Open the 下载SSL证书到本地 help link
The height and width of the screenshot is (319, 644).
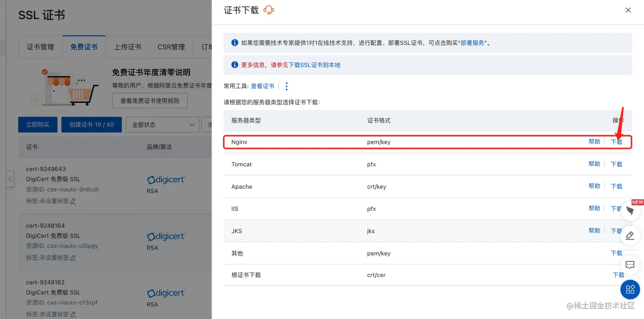pyautogui.click(x=314, y=65)
